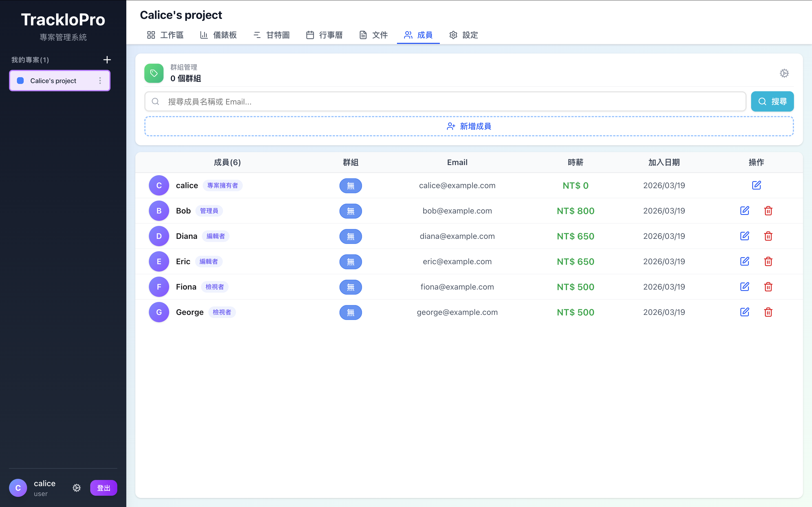
Task: Click the green group management tag icon
Action: 154,73
